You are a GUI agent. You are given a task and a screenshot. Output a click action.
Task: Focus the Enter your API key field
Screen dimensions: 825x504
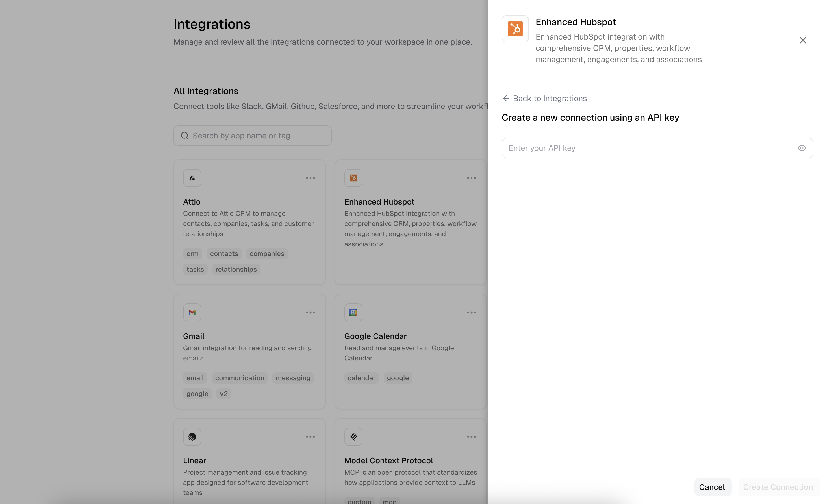point(650,148)
